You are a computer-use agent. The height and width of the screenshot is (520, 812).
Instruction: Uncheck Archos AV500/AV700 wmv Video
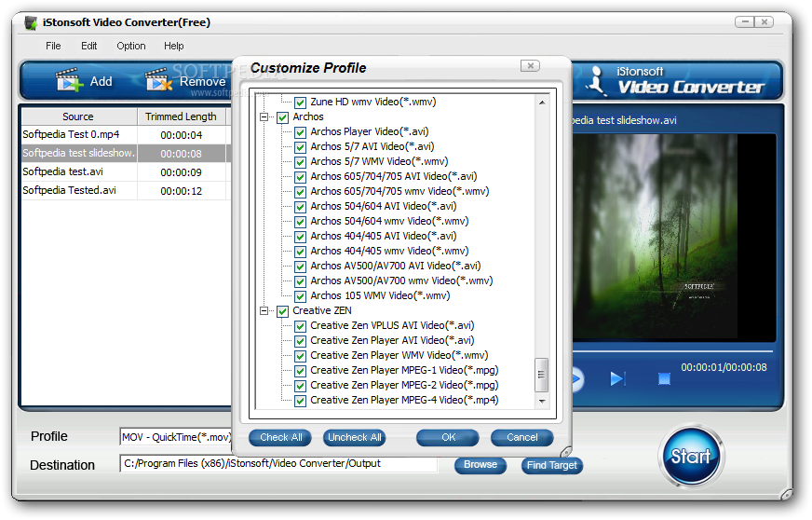pos(301,281)
